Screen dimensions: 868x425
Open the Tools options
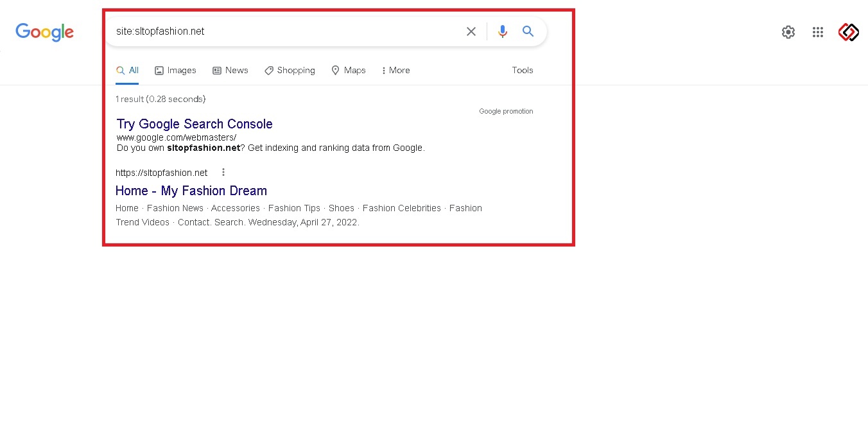(523, 71)
